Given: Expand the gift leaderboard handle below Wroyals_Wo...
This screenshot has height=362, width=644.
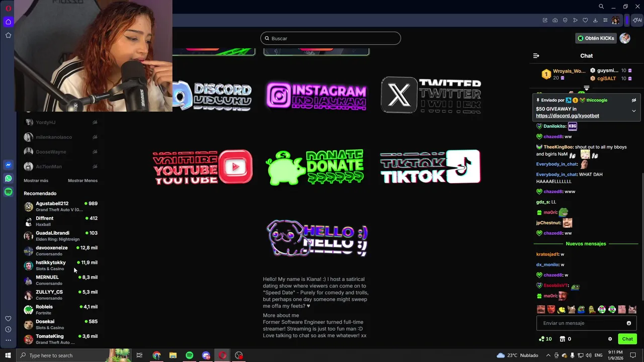Looking at the screenshot, I should point(587,88).
